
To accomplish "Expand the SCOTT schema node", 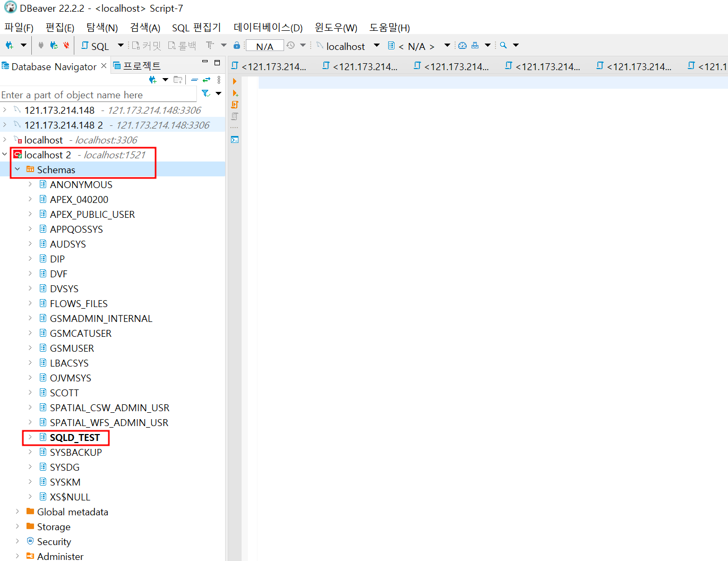I will click(30, 393).
